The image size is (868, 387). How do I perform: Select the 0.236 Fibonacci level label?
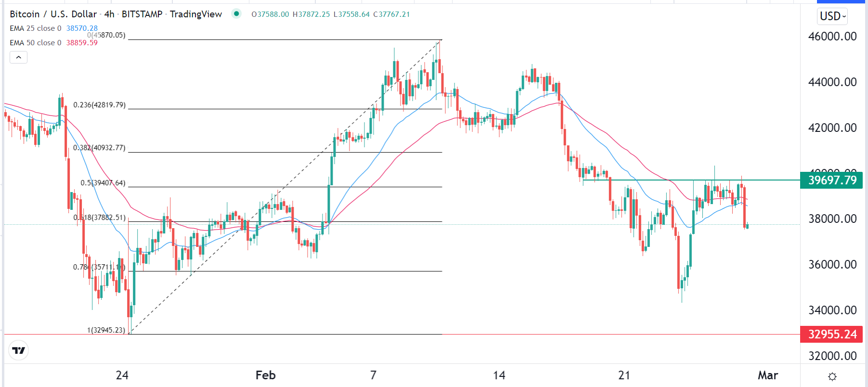point(99,105)
